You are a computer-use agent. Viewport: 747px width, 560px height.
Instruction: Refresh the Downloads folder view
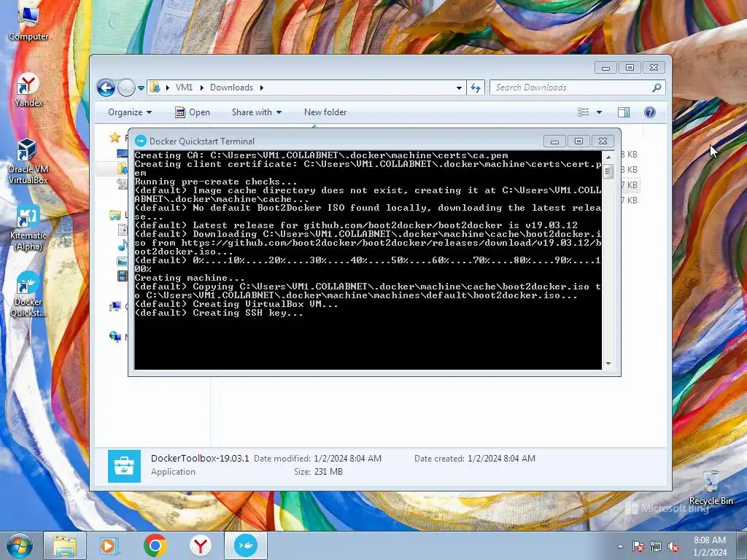point(476,87)
